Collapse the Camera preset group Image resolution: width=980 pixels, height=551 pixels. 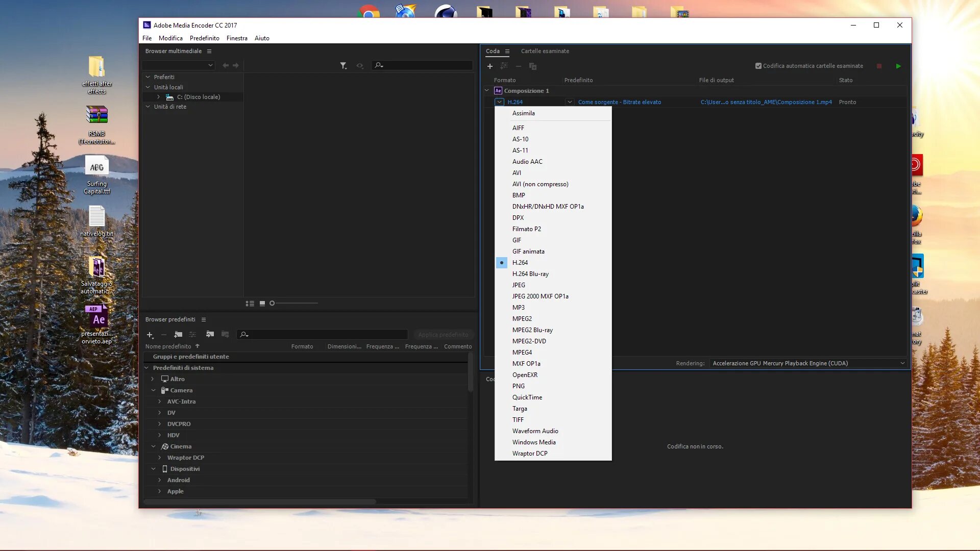click(x=153, y=390)
